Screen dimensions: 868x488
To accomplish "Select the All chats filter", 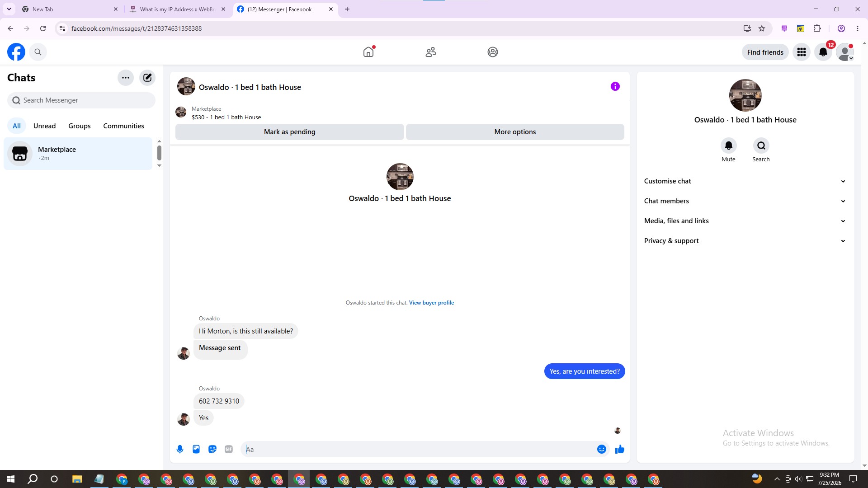I will 17,126.
